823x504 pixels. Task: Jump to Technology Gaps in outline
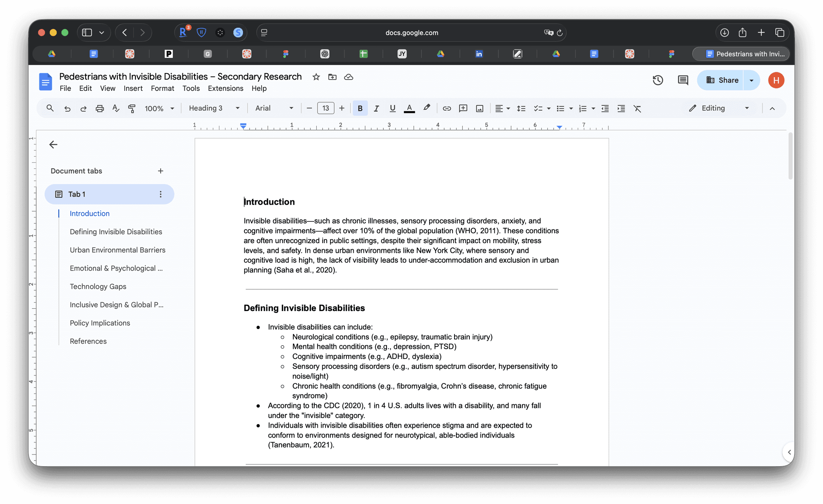[x=98, y=287]
